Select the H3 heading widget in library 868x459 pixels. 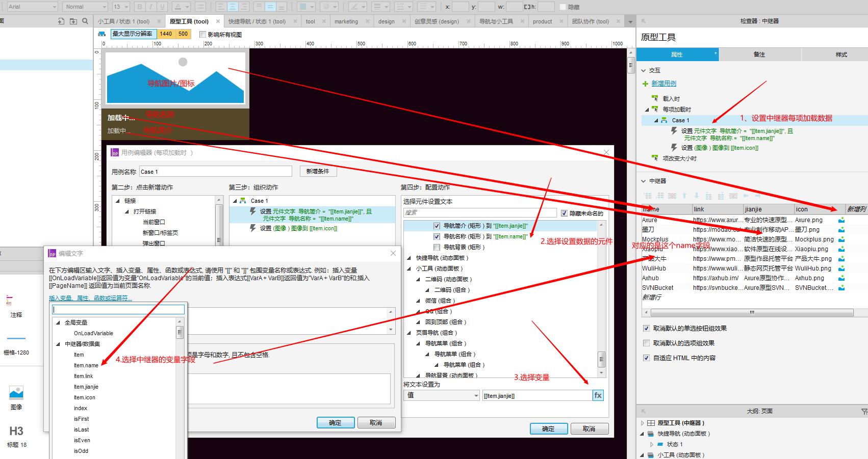pyautogui.click(x=16, y=436)
